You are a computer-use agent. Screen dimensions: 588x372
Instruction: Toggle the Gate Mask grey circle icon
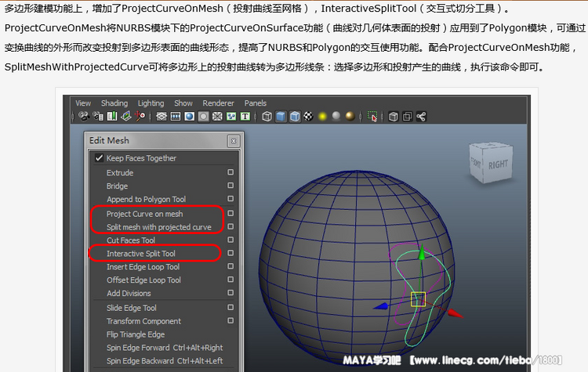[x=203, y=117]
